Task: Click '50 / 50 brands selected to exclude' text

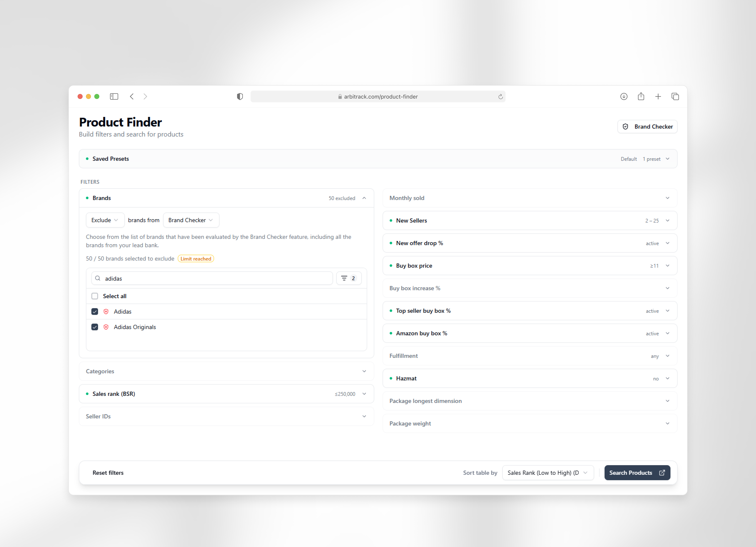Action: coord(130,259)
